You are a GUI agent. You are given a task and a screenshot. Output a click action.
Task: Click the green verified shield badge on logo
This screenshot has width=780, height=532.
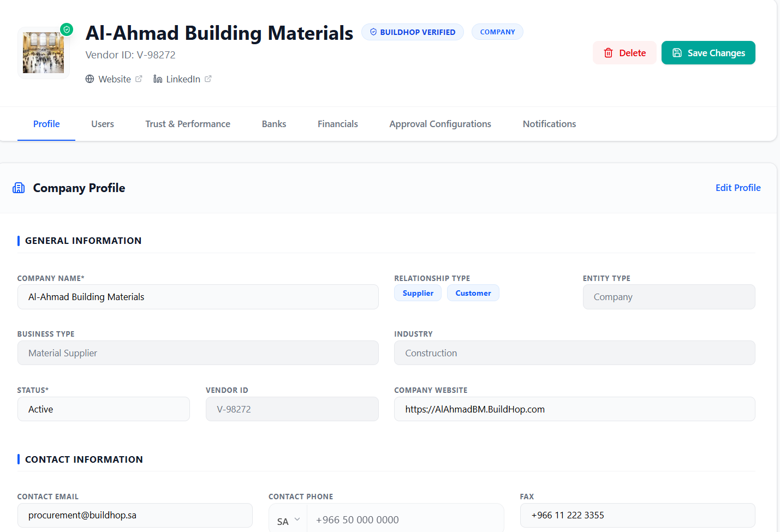pos(67,29)
